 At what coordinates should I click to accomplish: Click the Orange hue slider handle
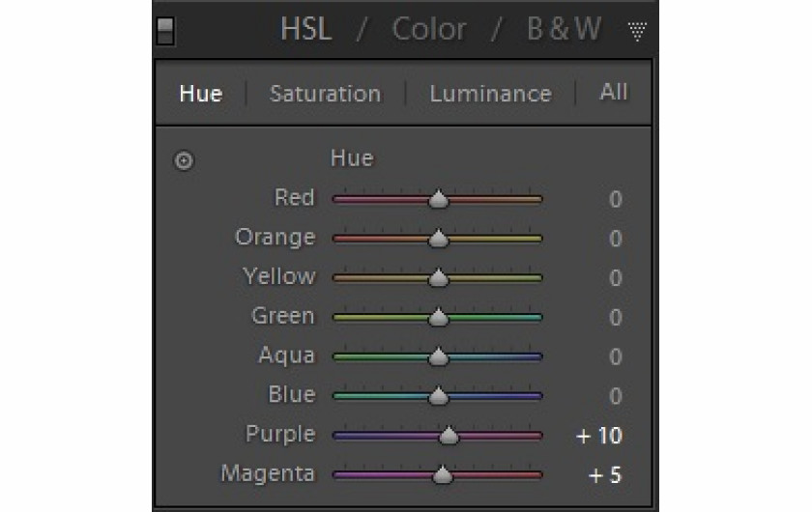439,239
